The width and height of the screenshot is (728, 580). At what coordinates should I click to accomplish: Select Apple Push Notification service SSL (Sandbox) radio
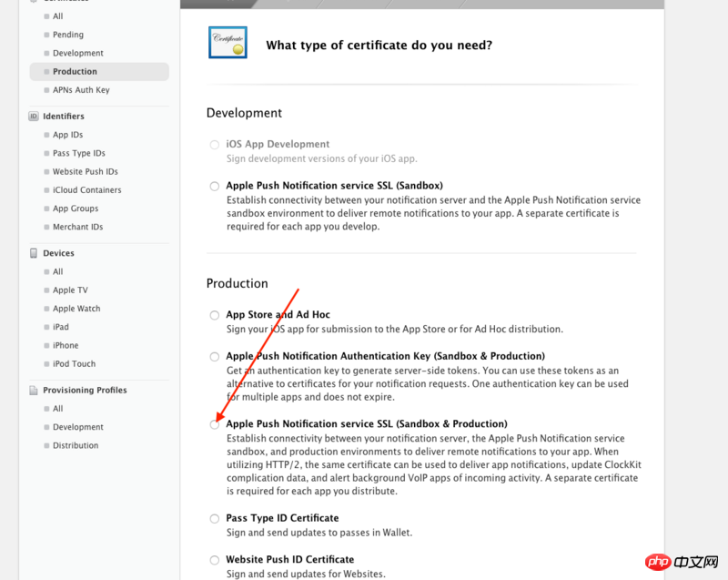214,187
